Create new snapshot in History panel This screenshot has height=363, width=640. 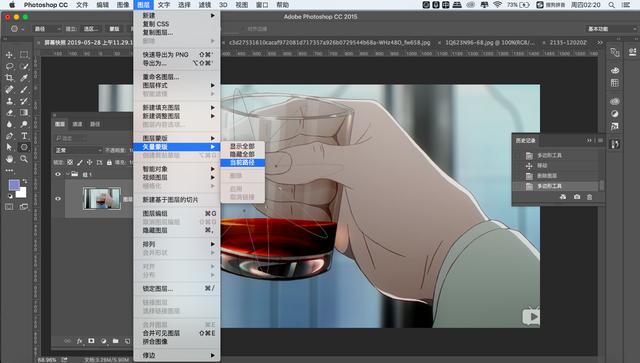click(577, 197)
